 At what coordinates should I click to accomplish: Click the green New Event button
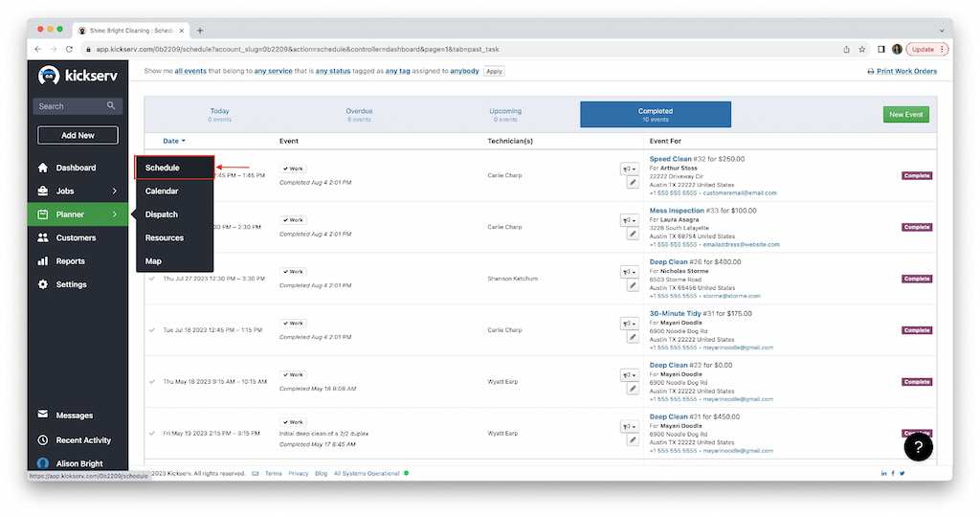[905, 114]
